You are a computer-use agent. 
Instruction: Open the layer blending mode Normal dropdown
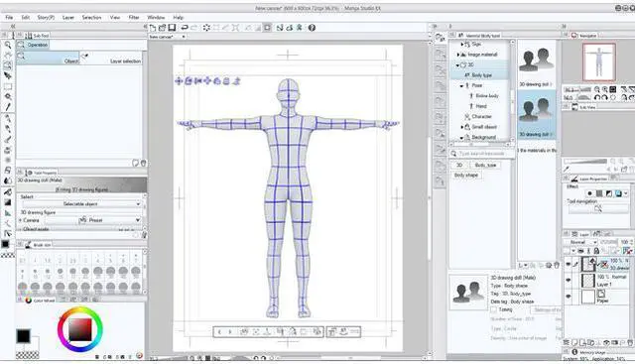[x=580, y=242]
